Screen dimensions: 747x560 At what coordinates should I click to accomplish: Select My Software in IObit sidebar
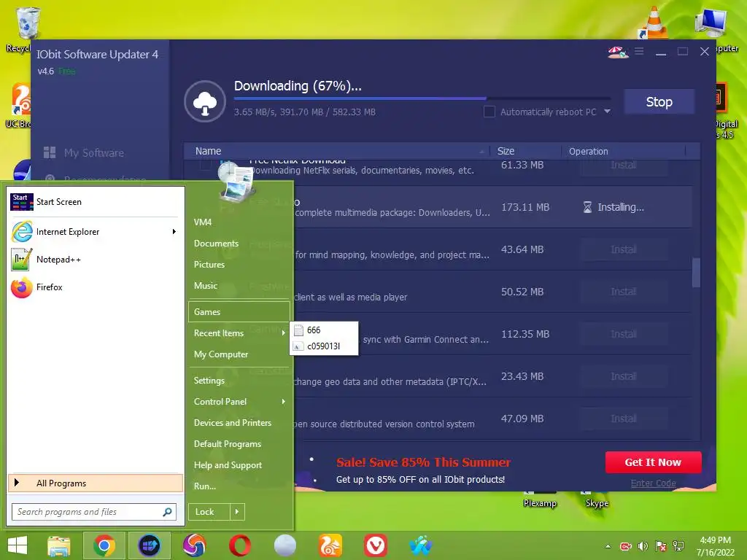84,153
